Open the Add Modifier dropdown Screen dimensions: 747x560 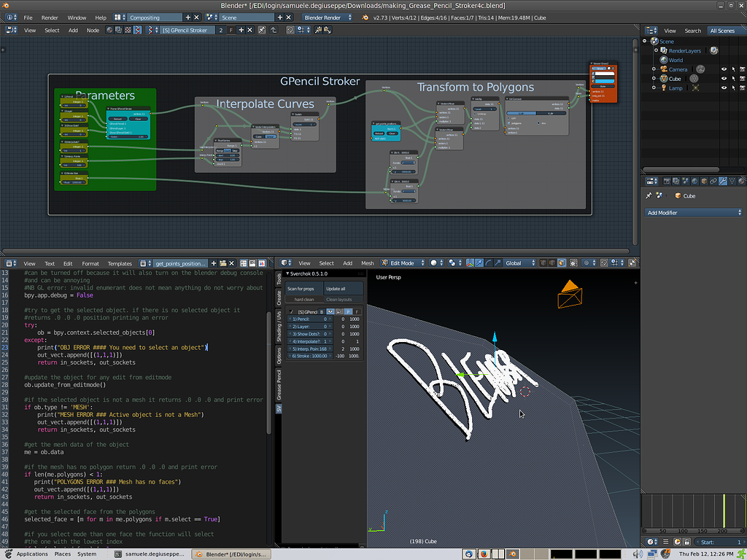[x=693, y=213]
